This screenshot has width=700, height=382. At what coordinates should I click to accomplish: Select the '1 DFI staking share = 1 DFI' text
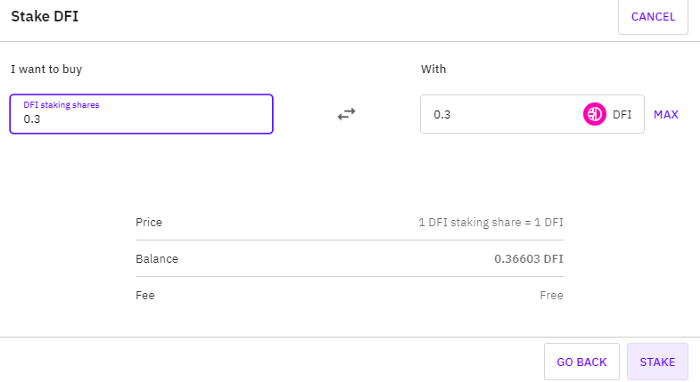[x=491, y=222]
